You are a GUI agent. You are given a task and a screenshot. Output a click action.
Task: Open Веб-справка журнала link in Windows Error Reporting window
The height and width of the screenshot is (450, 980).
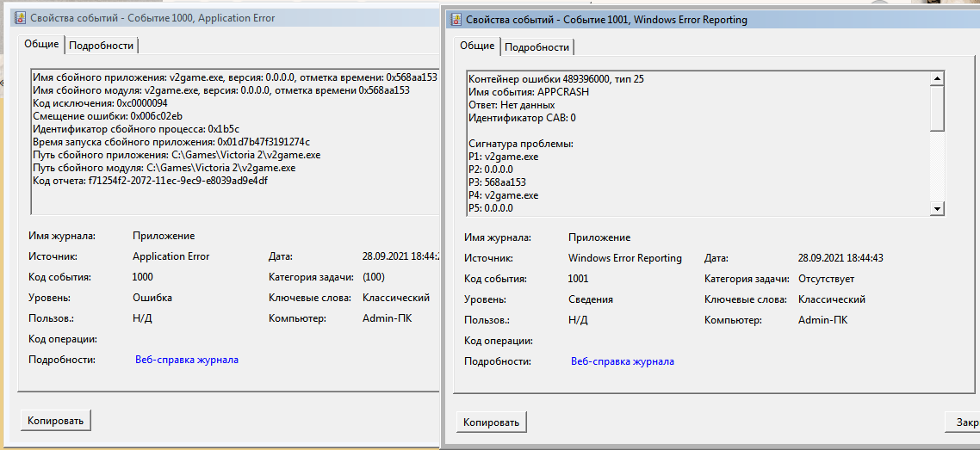coord(623,361)
